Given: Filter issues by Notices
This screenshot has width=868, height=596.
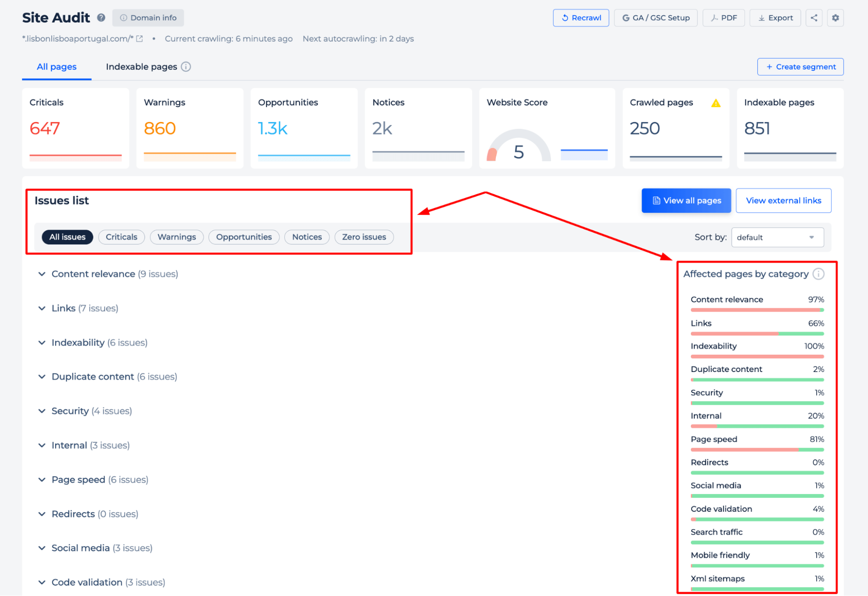Looking at the screenshot, I should point(307,237).
